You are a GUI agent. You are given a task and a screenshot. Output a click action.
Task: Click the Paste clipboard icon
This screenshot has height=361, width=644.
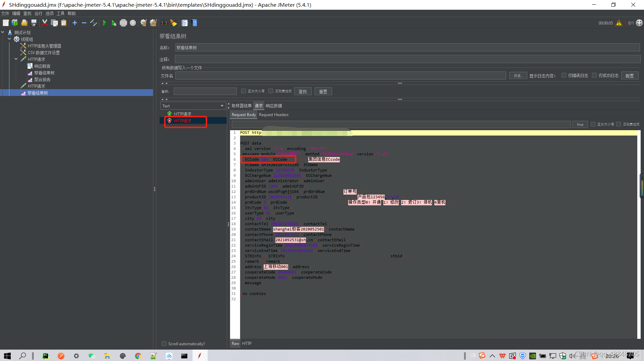(x=64, y=23)
